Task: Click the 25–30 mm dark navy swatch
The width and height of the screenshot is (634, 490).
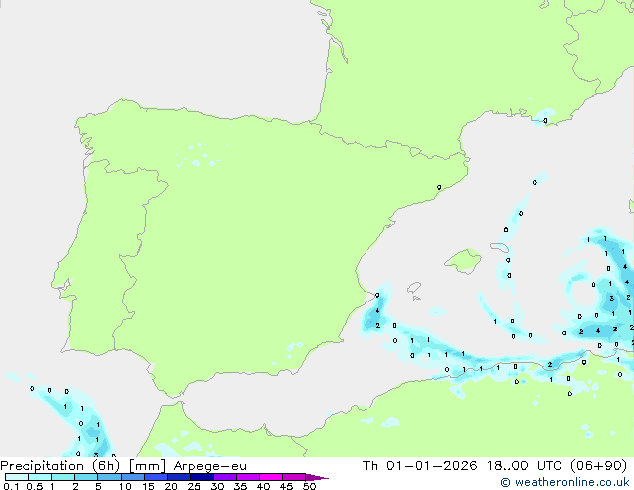Action: click(x=202, y=477)
